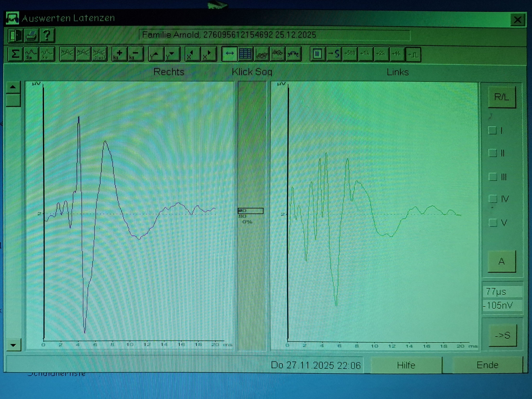The width and height of the screenshot is (532, 399).
Task: Click the plus kz toolbar button
Action: 119,54
